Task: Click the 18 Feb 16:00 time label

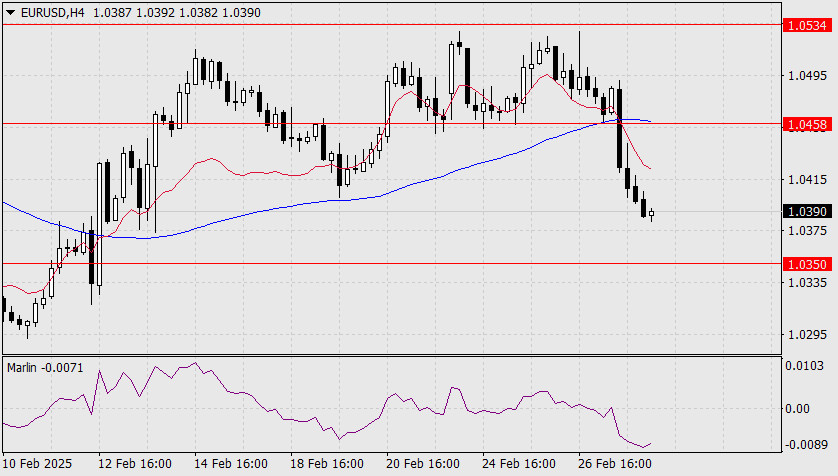Action: click(x=327, y=463)
